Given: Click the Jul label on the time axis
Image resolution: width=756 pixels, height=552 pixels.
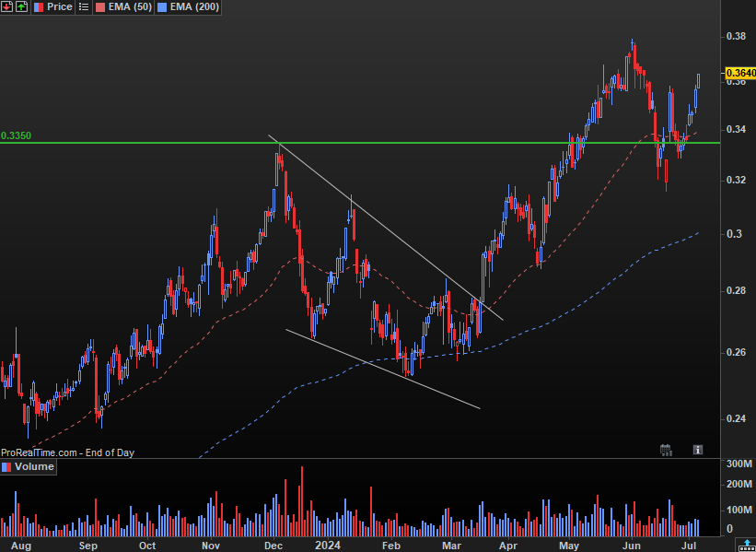Looking at the screenshot, I should pos(689,546).
